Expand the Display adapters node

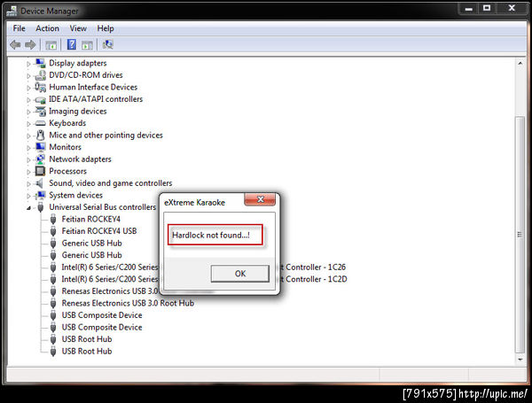pos(29,64)
